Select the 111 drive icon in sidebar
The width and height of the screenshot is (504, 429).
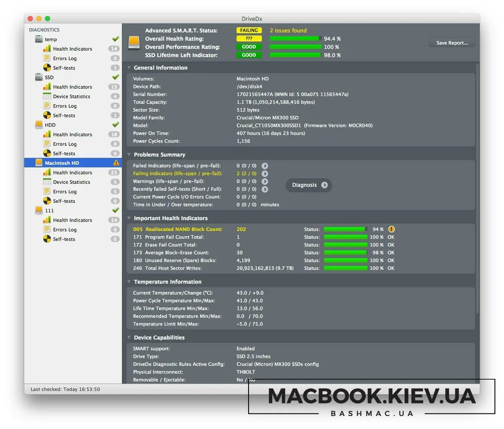pos(38,210)
